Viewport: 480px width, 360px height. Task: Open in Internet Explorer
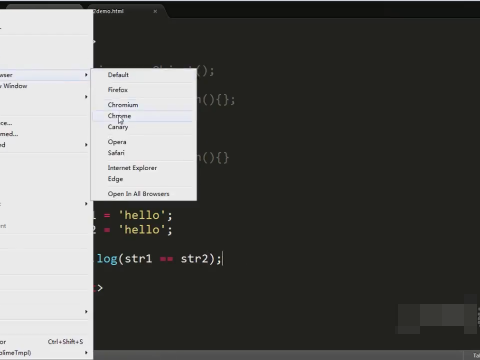click(x=144, y=168)
